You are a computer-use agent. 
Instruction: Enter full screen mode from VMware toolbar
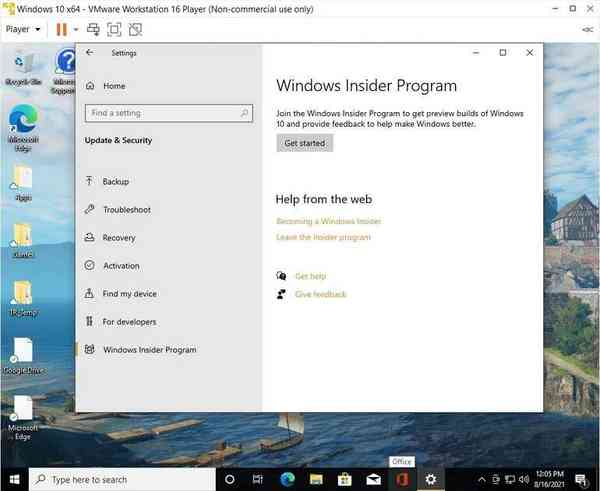click(114, 29)
